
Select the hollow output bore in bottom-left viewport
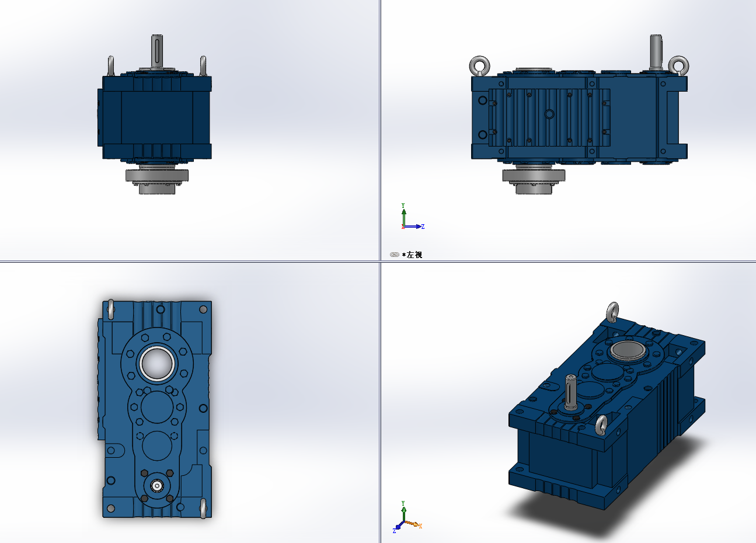click(157, 364)
